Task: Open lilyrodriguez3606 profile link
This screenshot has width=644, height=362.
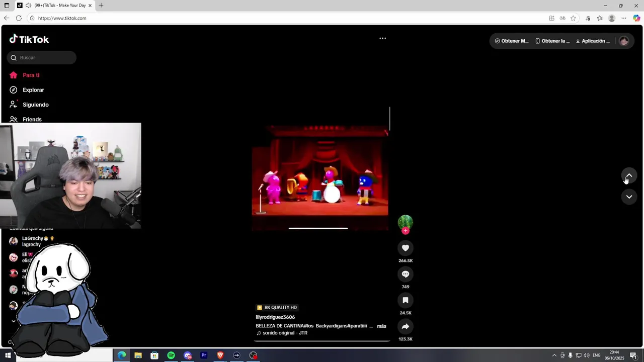Action: click(x=275, y=317)
